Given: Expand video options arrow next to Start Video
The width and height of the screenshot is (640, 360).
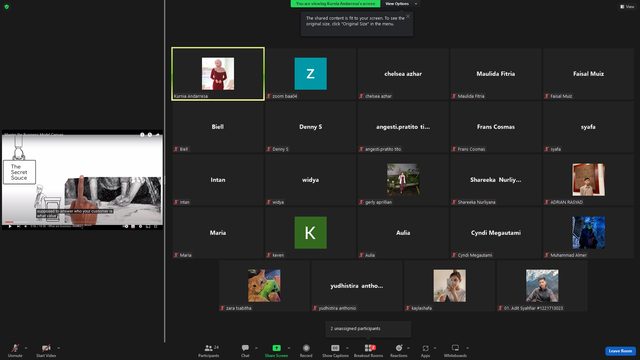Looking at the screenshot, I should tap(58, 348).
